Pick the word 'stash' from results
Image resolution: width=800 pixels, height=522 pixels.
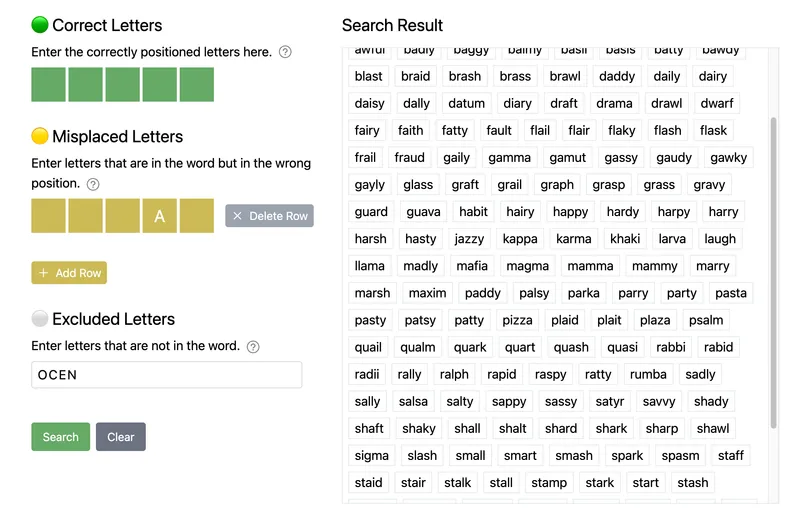692,483
